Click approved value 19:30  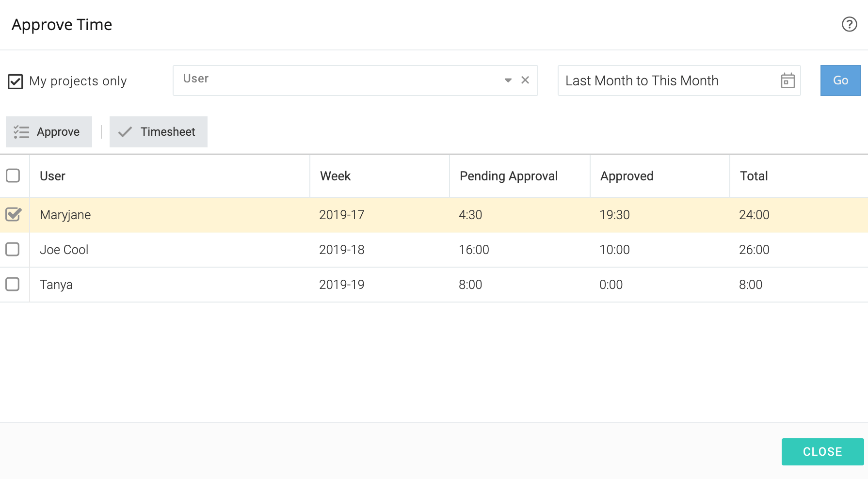pos(614,215)
